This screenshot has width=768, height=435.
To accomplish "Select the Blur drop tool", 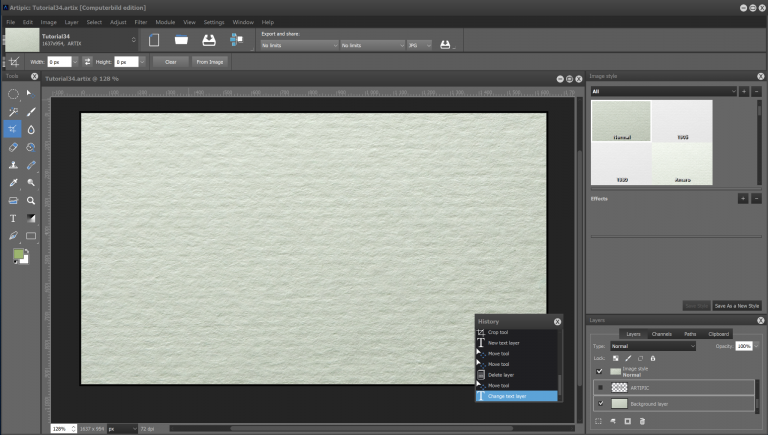I will pos(31,130).
